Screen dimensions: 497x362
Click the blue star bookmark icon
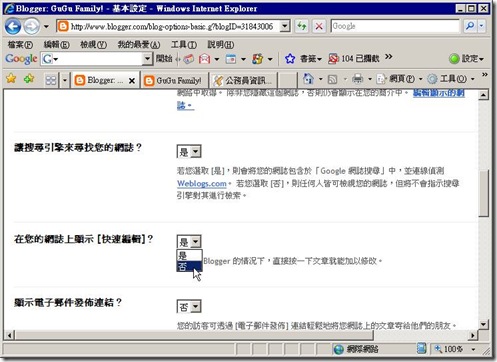[x=290, y=59]
